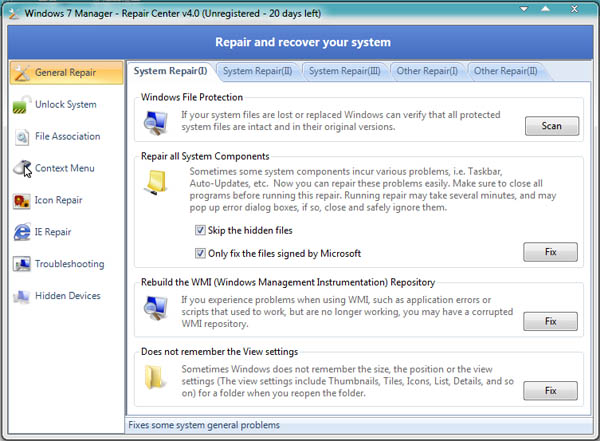Click the title bar down-arrow button
Viewport: 600px width, 441px height.
tap(524, 9)
